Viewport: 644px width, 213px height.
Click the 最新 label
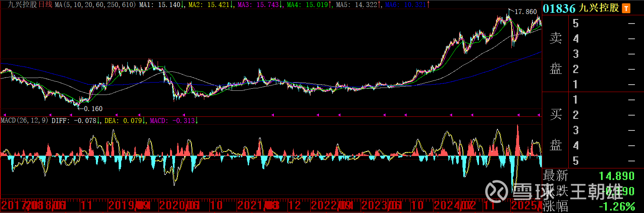(x=555, y=176)
